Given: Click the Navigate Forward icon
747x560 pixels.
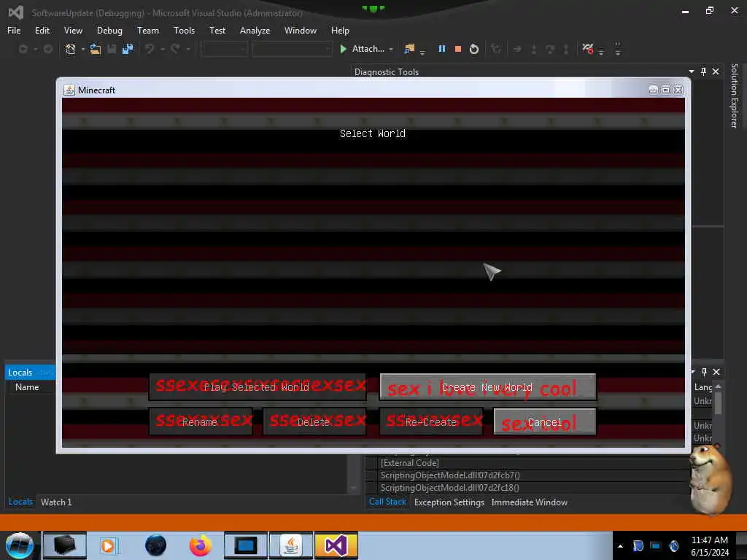Looking at the screenshot, I should 47,49.
